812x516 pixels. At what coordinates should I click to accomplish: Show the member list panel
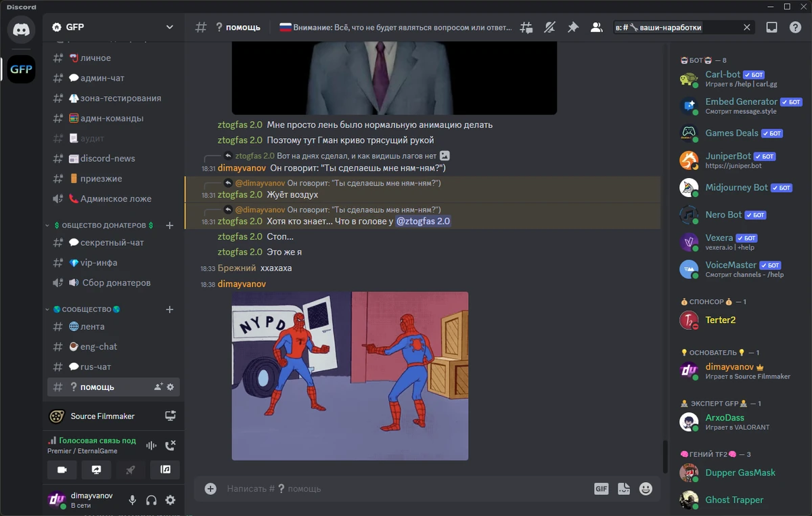click(596, 27)
